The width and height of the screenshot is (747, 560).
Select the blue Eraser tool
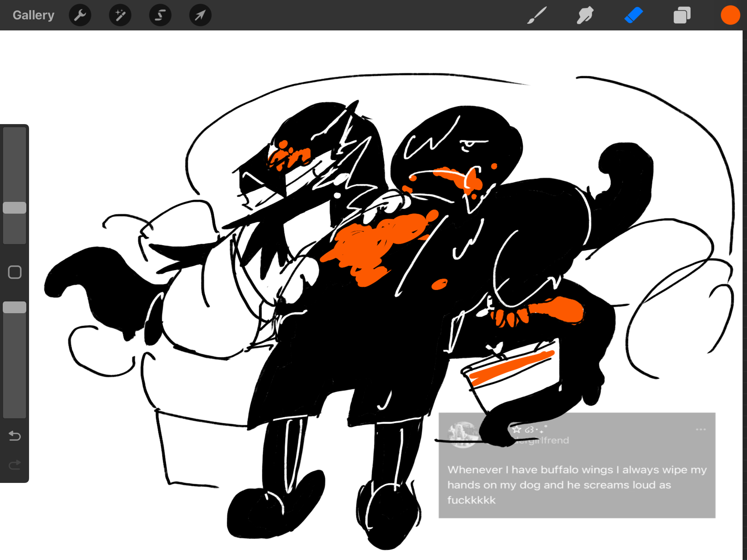(x=634, y=15)
